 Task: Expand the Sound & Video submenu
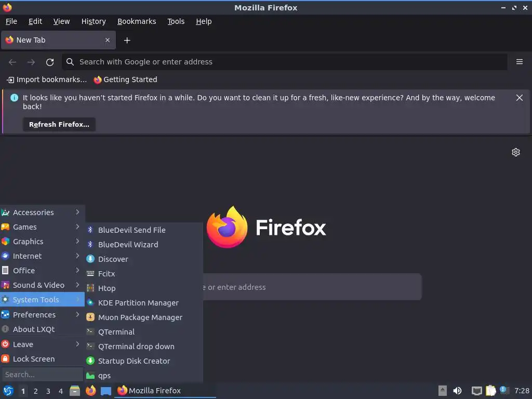[x=42, y=285]
